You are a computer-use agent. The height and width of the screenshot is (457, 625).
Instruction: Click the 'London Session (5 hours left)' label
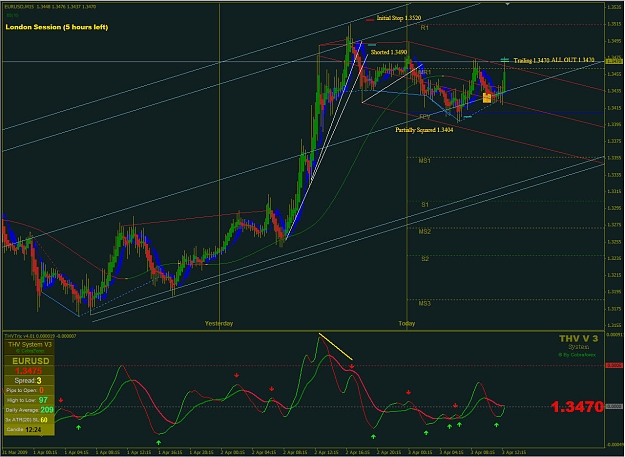coord(57,27)
